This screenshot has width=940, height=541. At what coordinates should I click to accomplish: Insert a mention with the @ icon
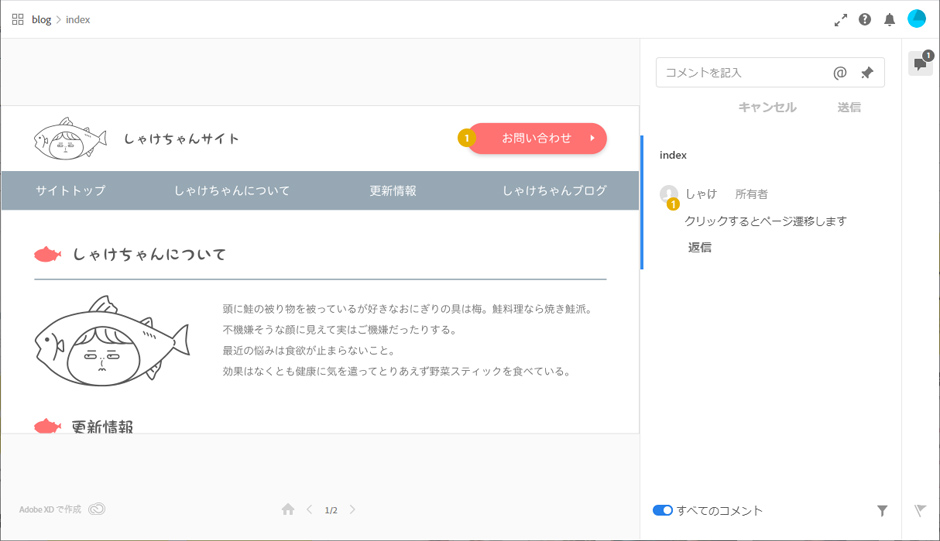(x=840, y=73)
